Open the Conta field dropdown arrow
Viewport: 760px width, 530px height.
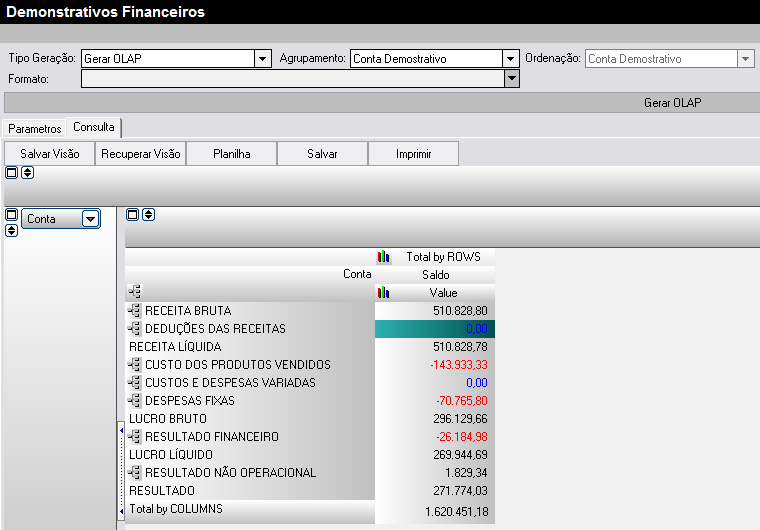[90, 219]
